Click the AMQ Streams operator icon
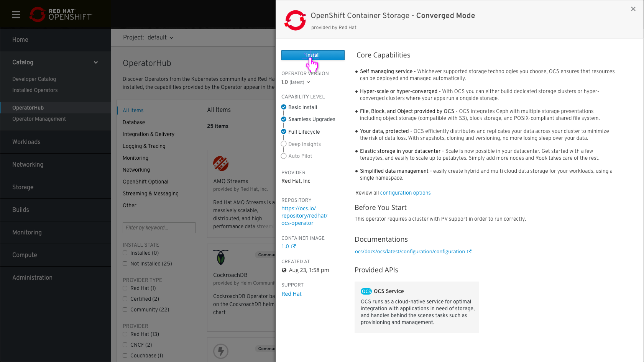The height and width of the screenshot is (362, 644). pos(221,164)
